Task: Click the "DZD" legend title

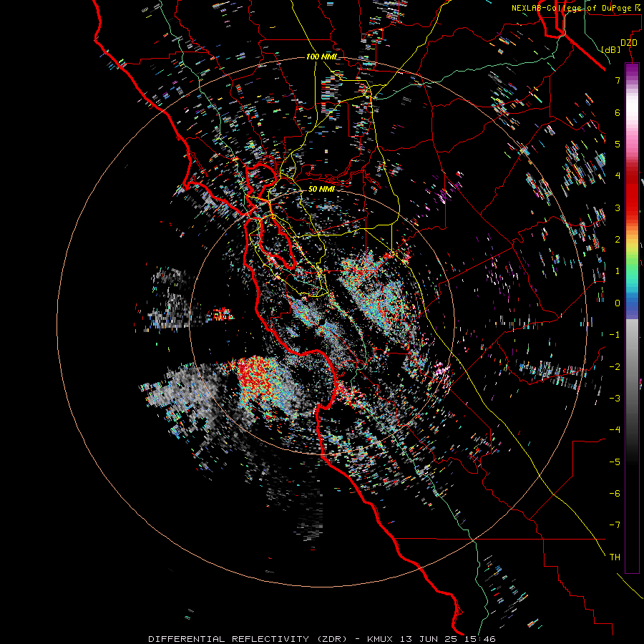Action: pos(629,43)
